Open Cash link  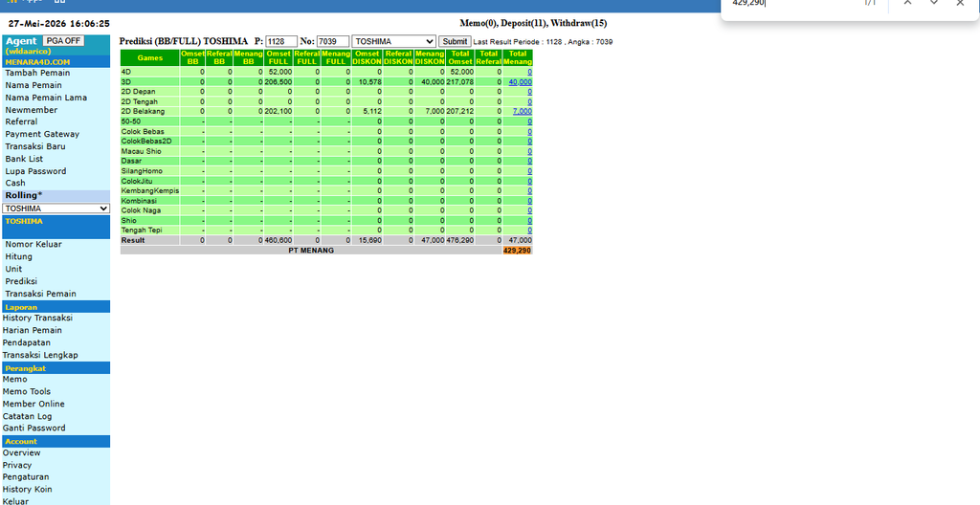(x=15, y=183)
